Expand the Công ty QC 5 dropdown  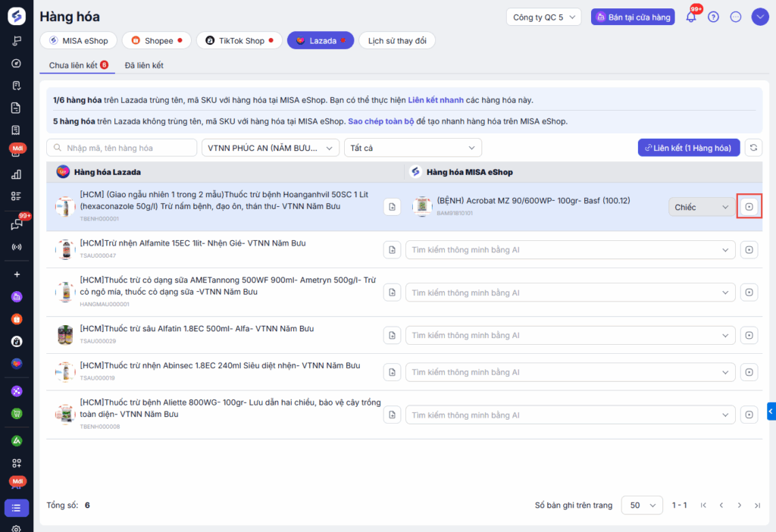point(543,17)
